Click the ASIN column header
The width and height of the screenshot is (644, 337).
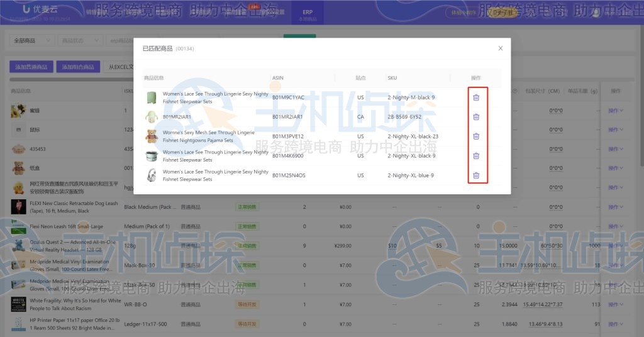point(278,78)
